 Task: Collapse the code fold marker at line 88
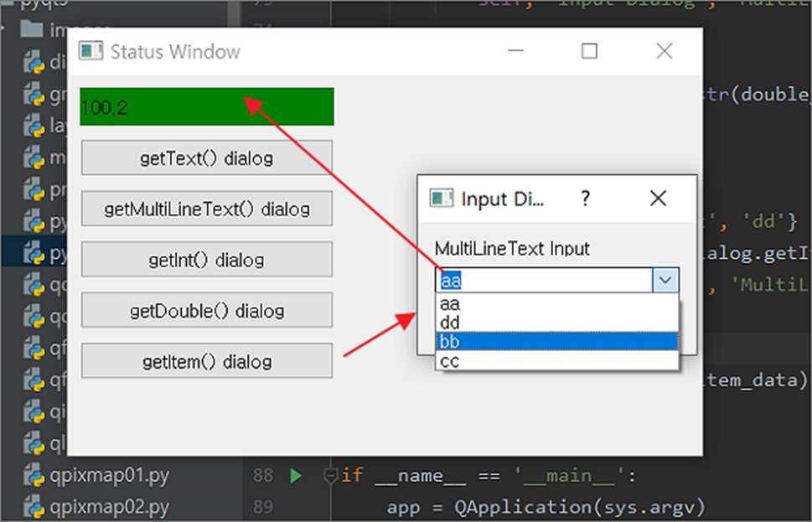[x=330, y=476]
